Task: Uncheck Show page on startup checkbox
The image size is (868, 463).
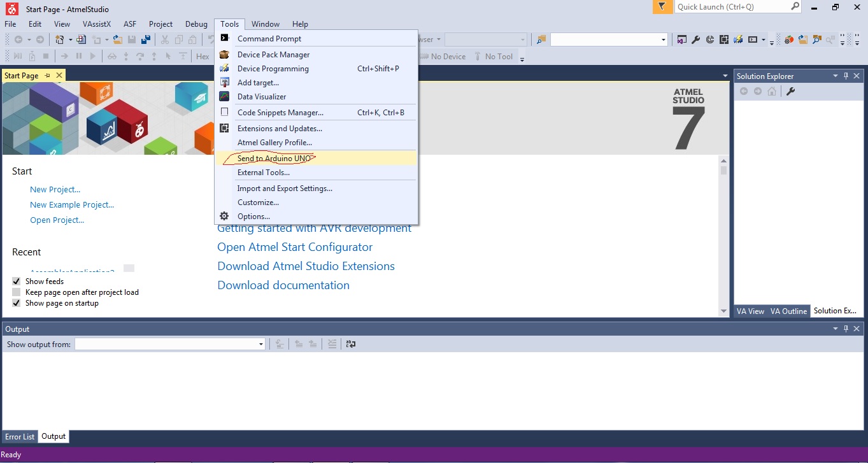Action: 17,303
